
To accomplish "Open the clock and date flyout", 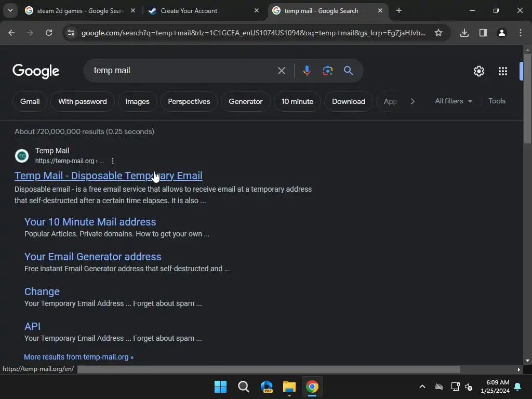I will click(495, 387).
